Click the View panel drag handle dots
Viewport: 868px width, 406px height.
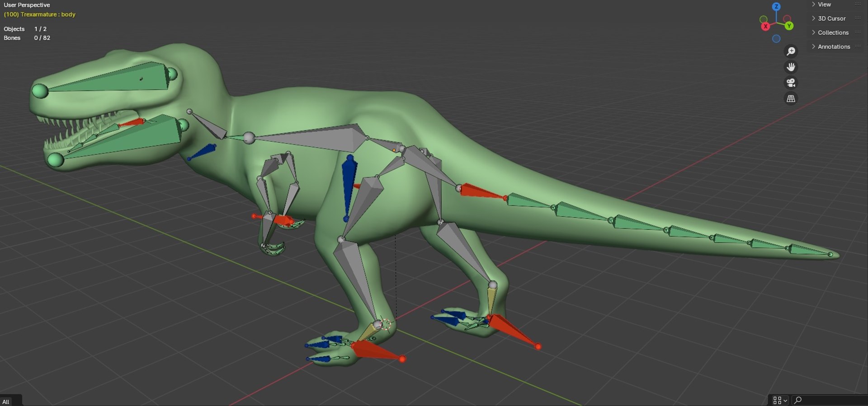858,5
